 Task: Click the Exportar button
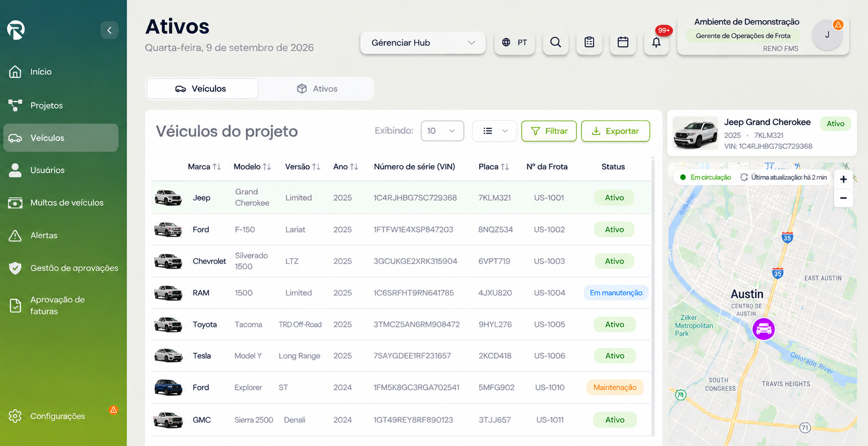point(615,131)
